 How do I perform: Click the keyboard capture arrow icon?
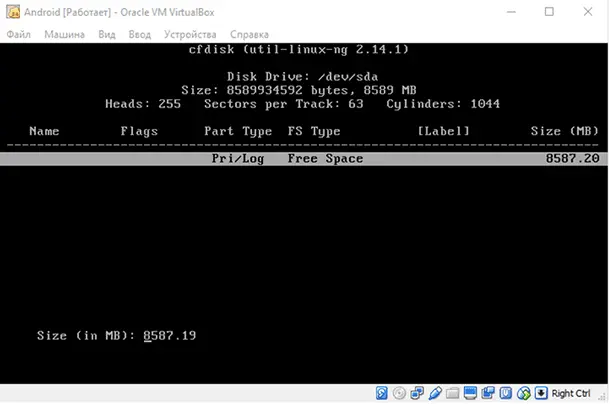540,393
